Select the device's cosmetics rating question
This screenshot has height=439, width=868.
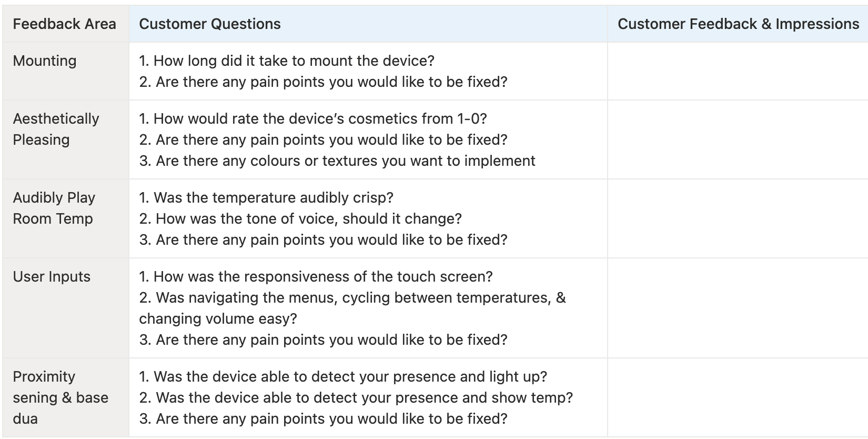pos(313,119)
